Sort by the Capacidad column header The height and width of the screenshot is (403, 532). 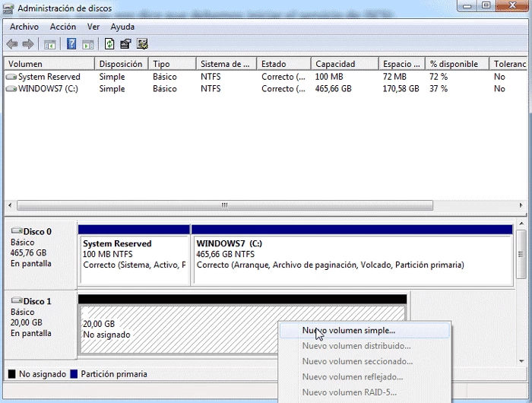pyautogui.click(x=345, y=64)
